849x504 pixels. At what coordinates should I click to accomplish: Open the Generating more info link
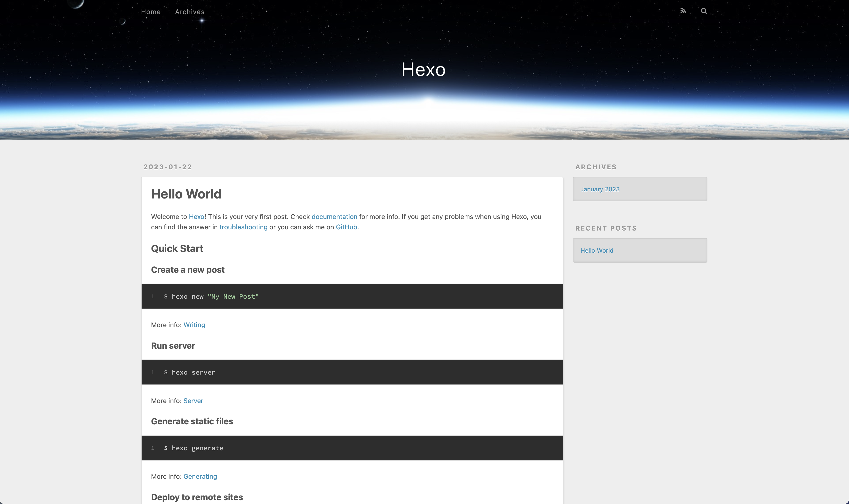point(200,476)
